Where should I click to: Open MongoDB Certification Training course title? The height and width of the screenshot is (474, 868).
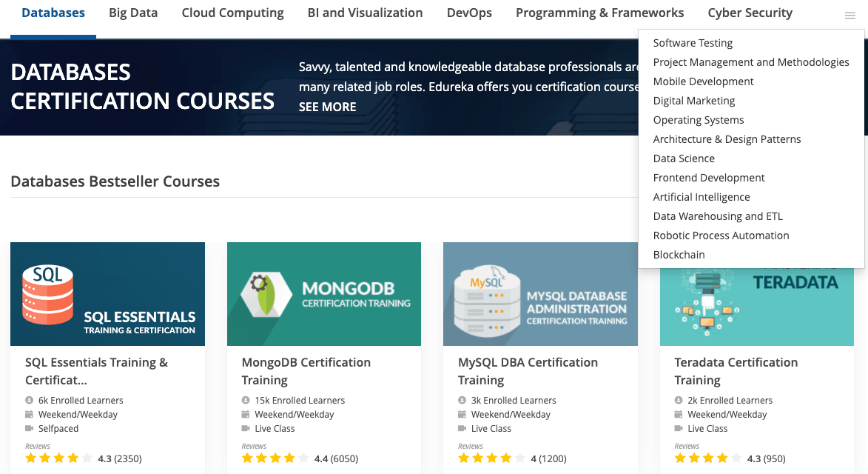click(306, 371)
